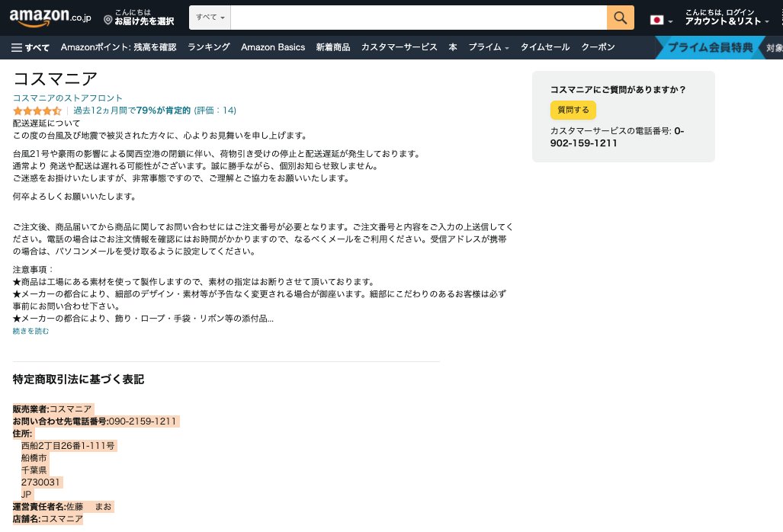Click 続きを読む to expand text

(30, 331)
